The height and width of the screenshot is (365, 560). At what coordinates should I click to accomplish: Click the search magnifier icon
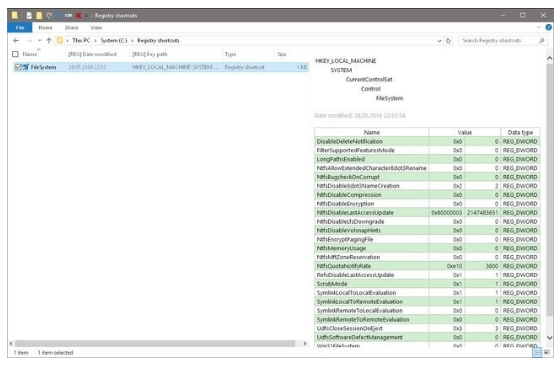pos(542,41)
